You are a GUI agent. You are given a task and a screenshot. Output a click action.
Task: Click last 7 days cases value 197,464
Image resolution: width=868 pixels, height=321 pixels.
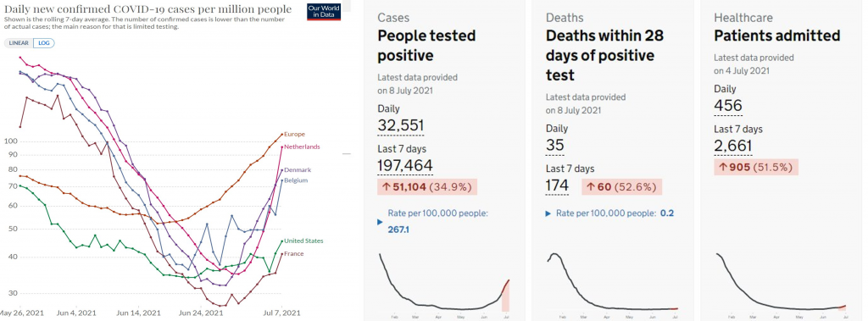coord(404,165)
